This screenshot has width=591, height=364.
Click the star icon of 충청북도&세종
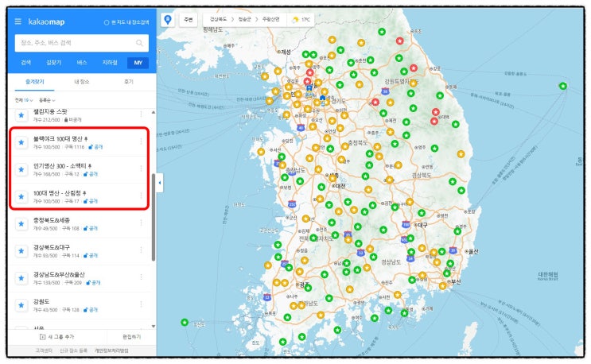[x=21, y=223]
